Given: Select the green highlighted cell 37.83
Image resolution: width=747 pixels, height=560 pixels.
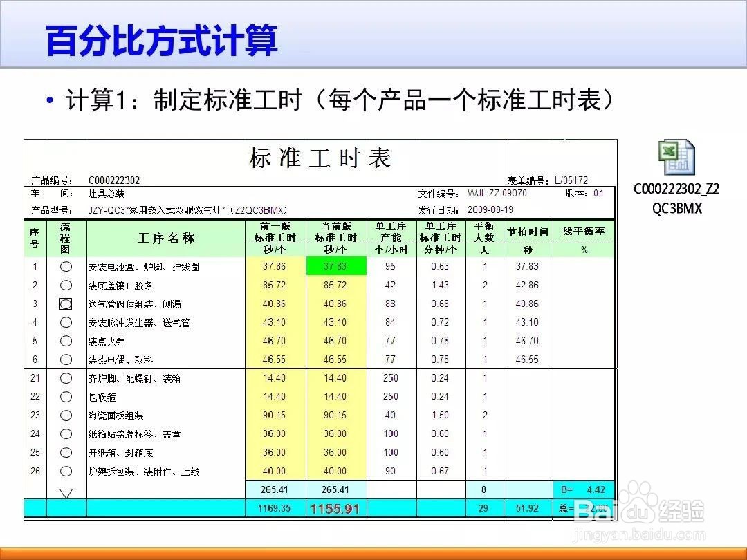Looking at the screenshot, I should coord(336,266).
